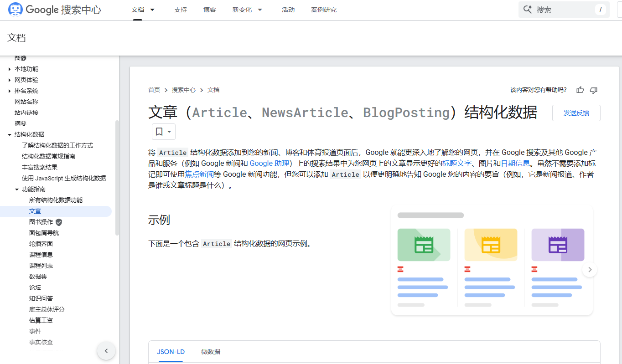Click the 文档 breadcrumb link

tap(213, 90)
